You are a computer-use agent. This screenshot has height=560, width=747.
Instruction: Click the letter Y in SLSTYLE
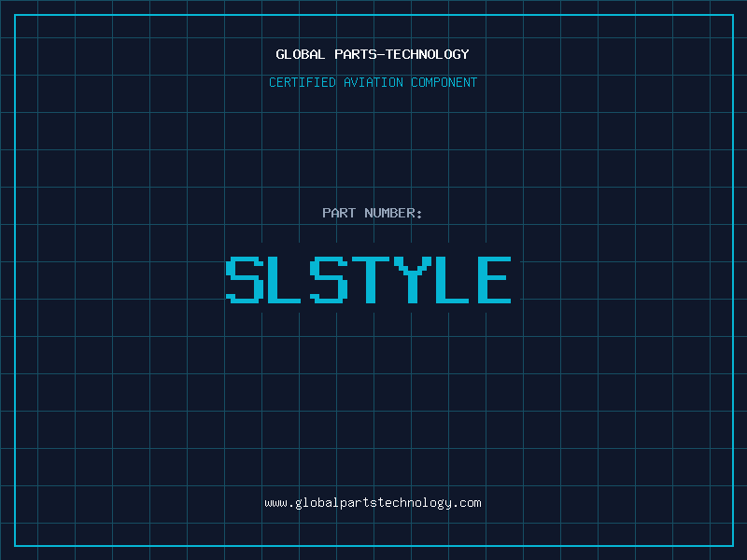click(413, 280)
